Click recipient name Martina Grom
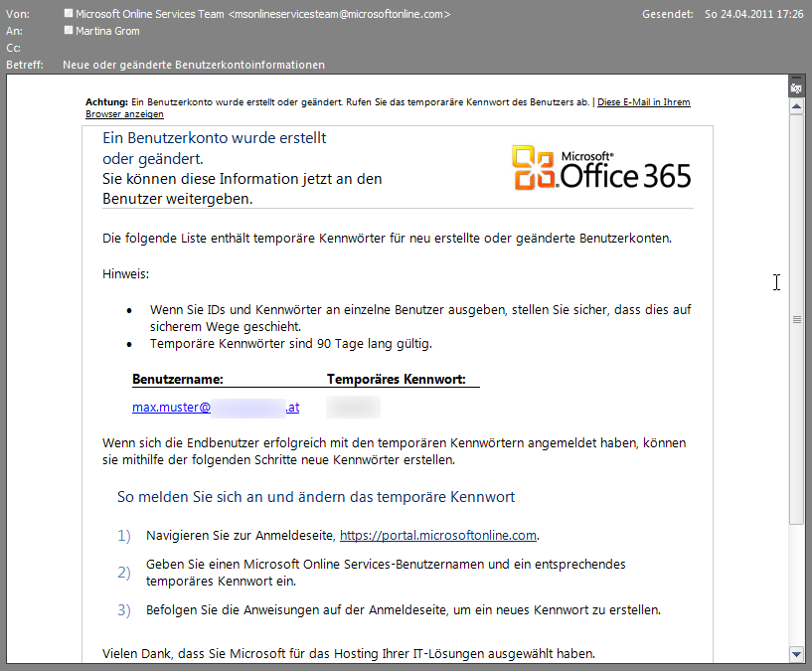 click(x=107, y=31)
